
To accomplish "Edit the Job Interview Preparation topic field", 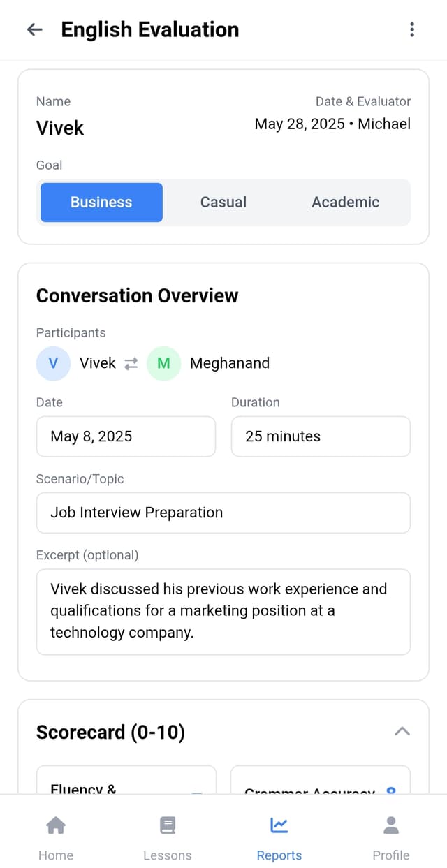I will click(223, 513).
